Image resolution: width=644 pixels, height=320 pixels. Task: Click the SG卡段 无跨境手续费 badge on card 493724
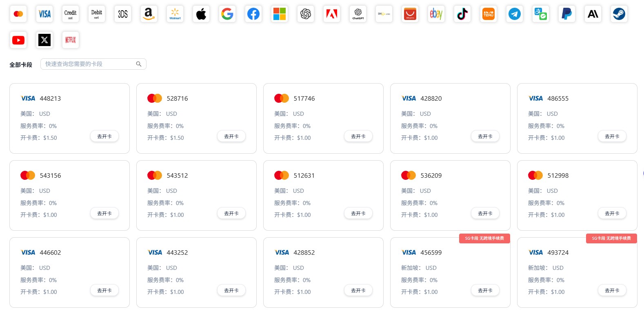pos(611,238)
